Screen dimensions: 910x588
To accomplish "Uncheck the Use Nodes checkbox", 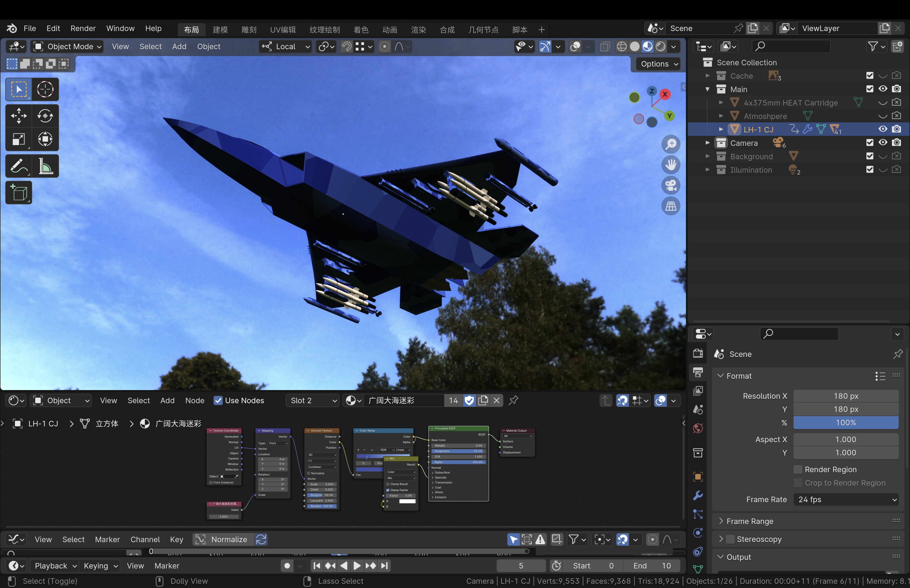I will tap(218, 401).
